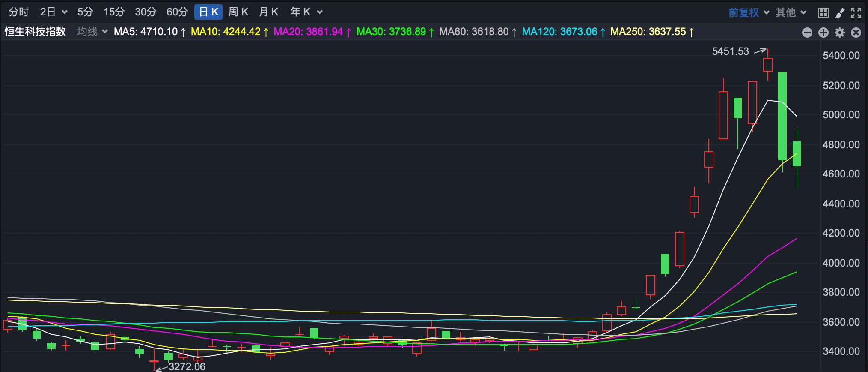Activate the brush drawing tool
Image resolution: width=868 pixels, height=372 pixels.
(x=840, y=12)
